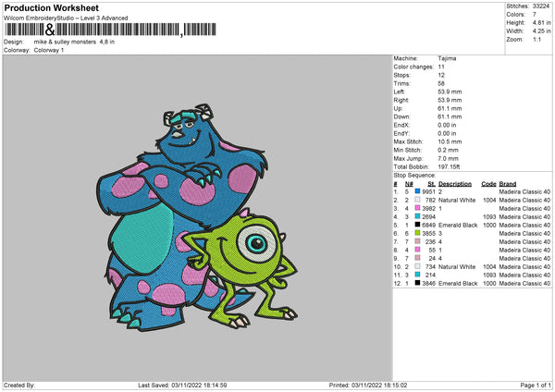Click the green swatch in the 3855-stitch row
This screenshot has height=392, width=555.
[417, 233]
